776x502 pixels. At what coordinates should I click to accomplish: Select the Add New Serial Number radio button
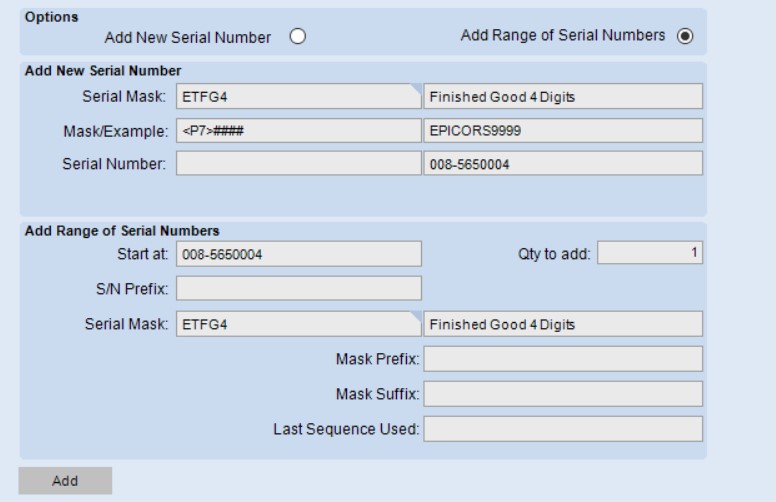tap(297, 36)
